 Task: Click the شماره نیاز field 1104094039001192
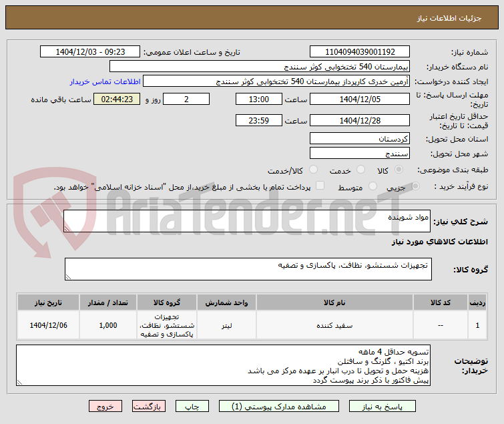360,52
